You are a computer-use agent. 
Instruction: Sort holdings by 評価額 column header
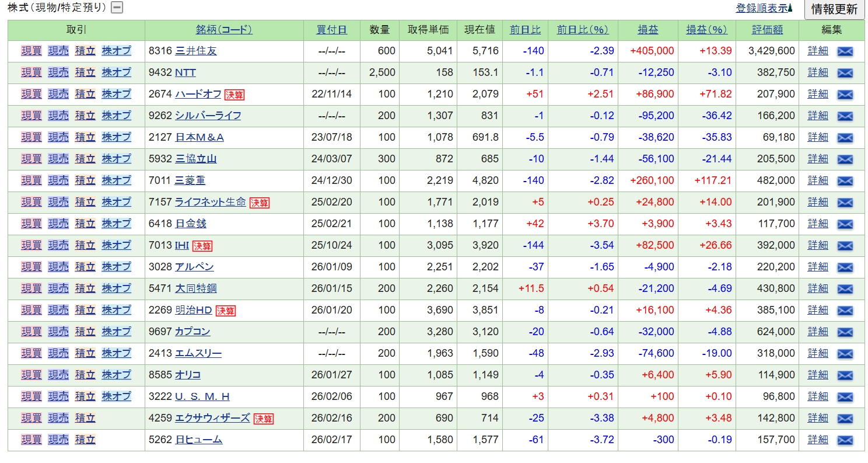tap(767, 30)
